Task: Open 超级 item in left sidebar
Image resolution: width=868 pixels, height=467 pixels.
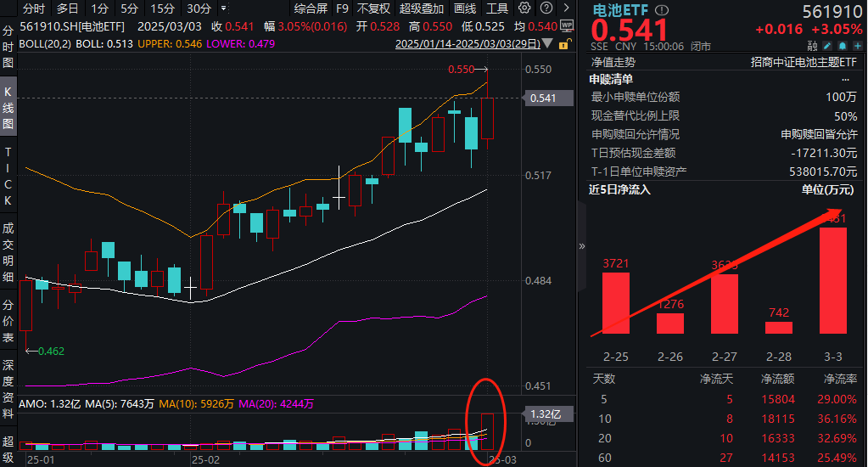Action: [8, 448]
